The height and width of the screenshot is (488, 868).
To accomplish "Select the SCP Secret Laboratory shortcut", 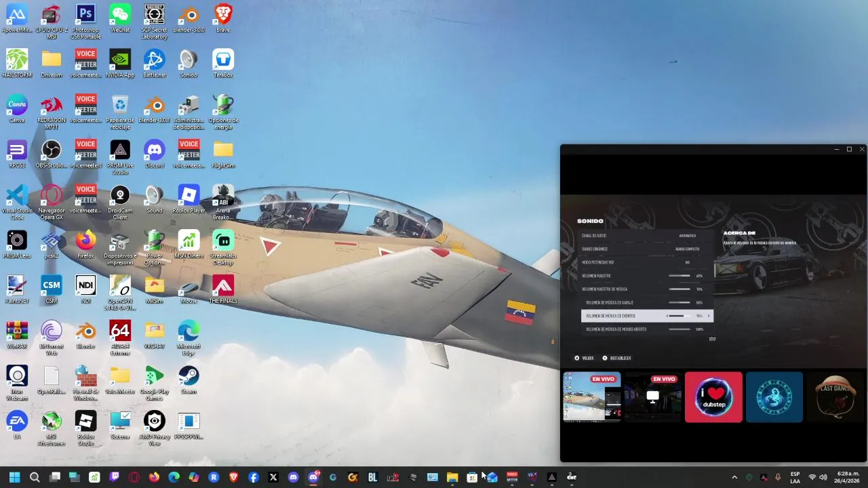I will [155, 21].
